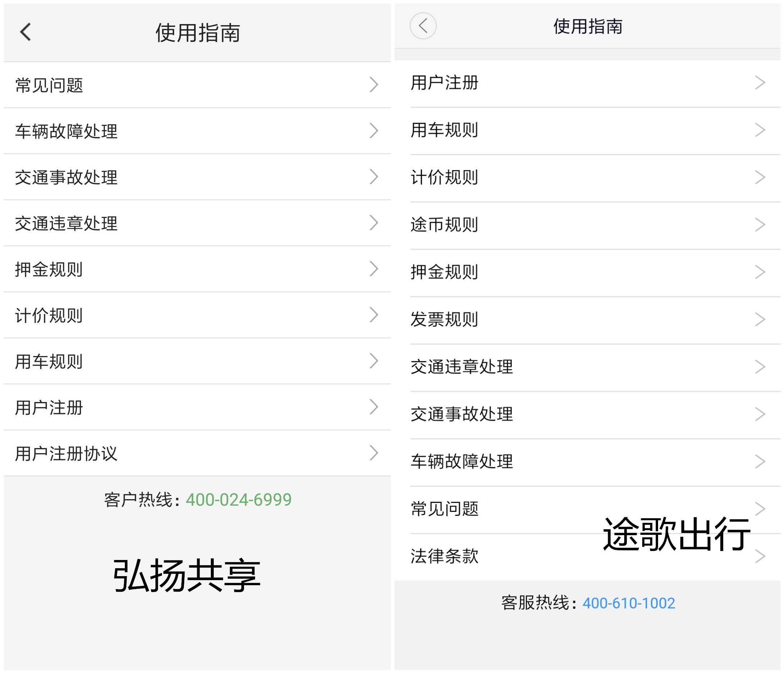Tap arrow next to 押金规则 in 途歌出行
Image resolution: width=784 pixels, height=674 pixels.
pyautogui.click(x=760, y=272)
